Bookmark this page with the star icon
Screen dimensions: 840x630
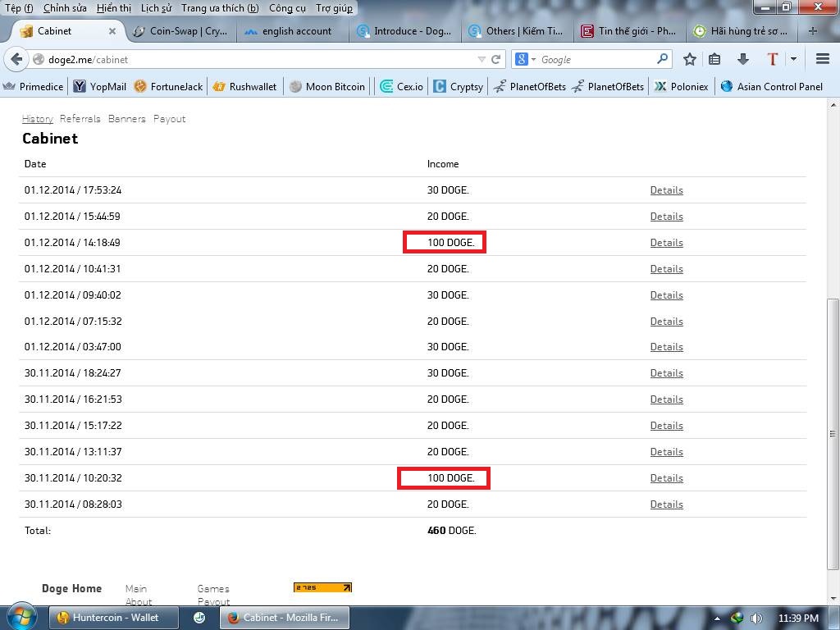coord(689,59)
